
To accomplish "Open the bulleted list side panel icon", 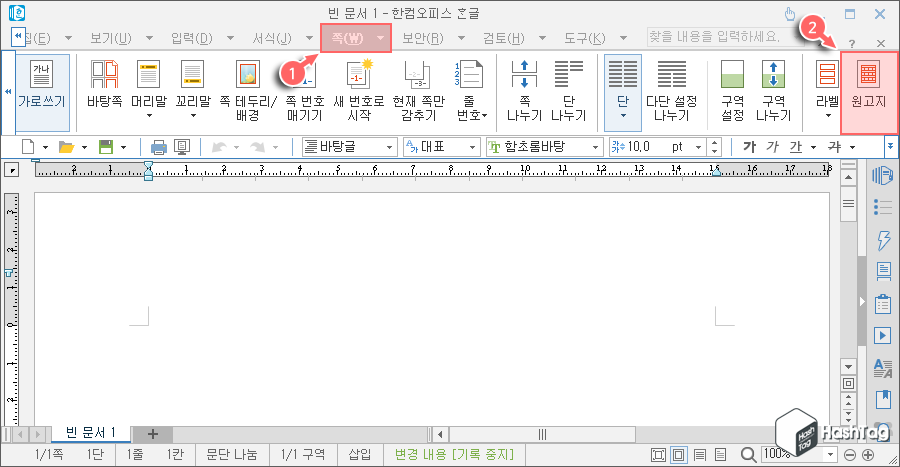I will pos(882,207).
